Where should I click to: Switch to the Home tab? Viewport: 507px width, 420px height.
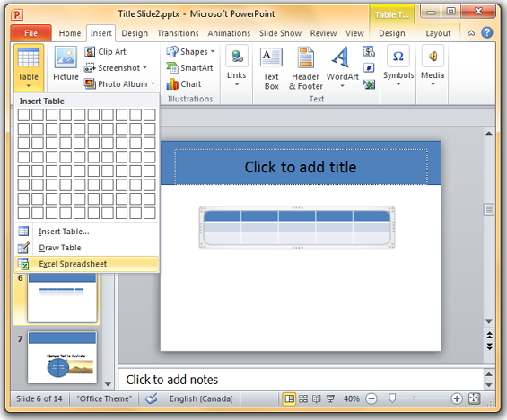coord(70,33)
